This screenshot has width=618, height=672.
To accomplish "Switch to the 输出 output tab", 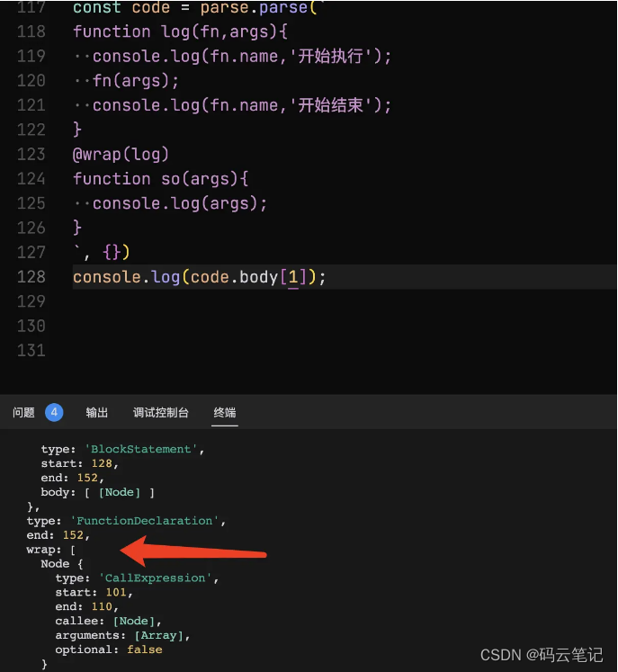I will coord(97,412).
